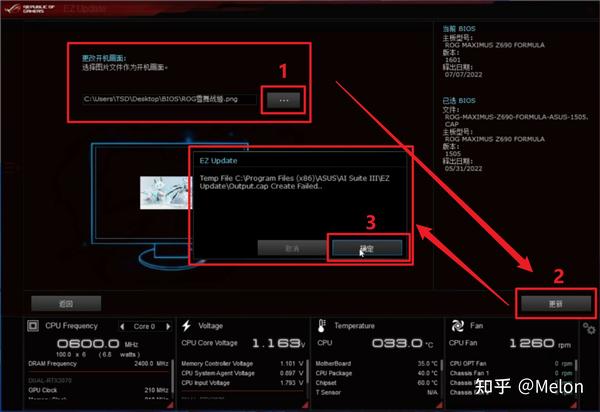600x412 pixels.
Task: Click the "更改开机画面" heading
Action: (104, 58)
